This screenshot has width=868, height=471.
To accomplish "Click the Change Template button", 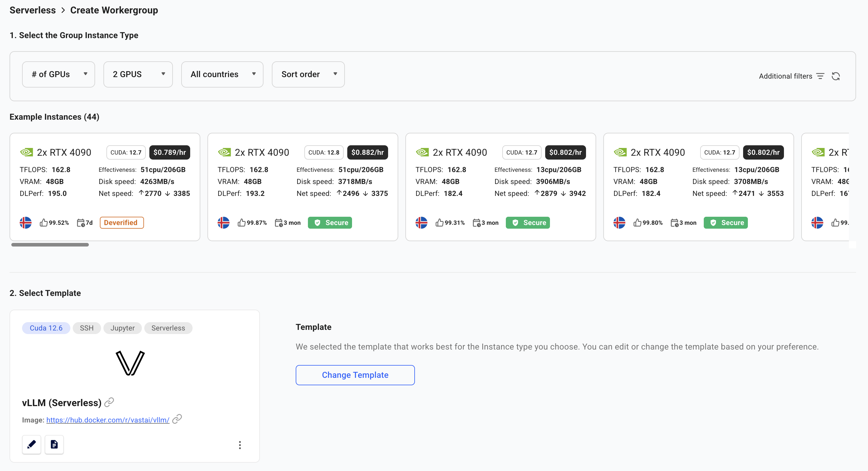I will click(x=355, y=375).
